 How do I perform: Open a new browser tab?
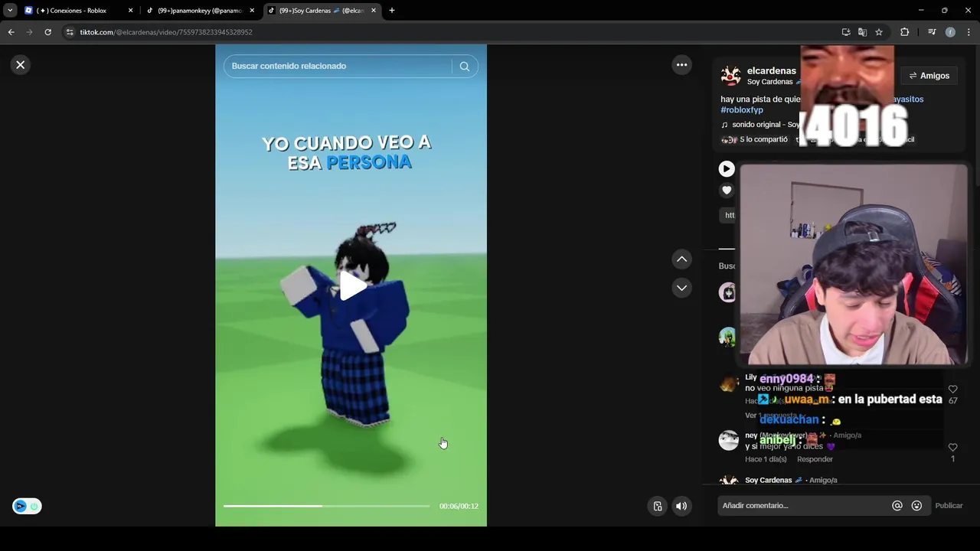(x=392, y=11)
